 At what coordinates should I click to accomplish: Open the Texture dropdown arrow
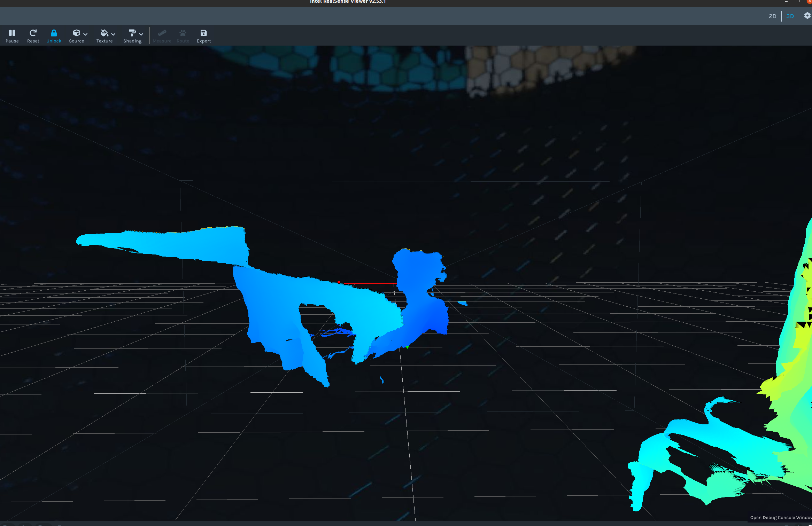[x=113, y=34]
